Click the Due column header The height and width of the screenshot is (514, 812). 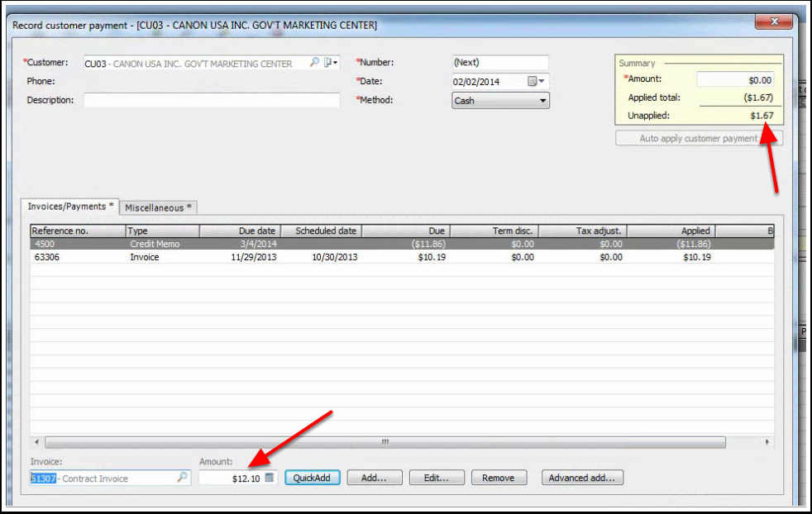406,231
